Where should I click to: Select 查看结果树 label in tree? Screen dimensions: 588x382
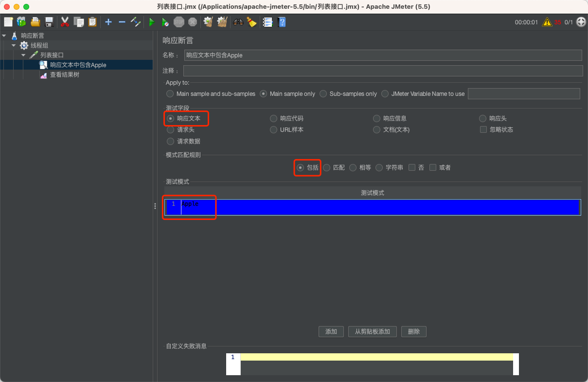click(65, 75)
